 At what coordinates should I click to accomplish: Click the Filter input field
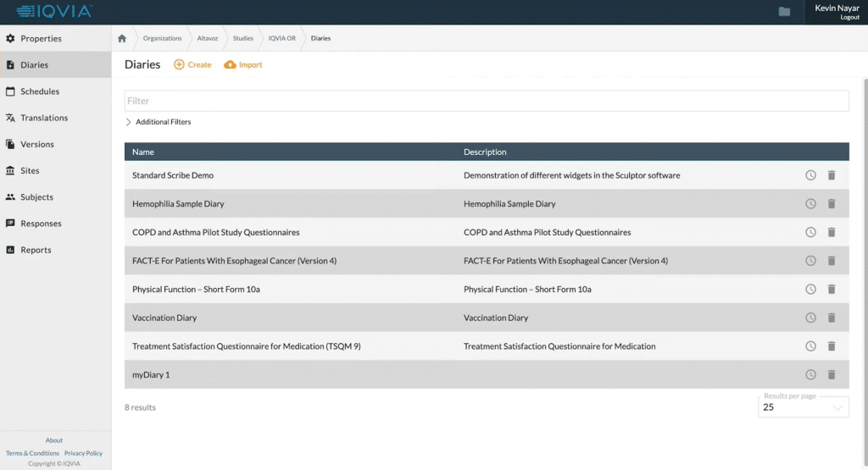(487, 101)
